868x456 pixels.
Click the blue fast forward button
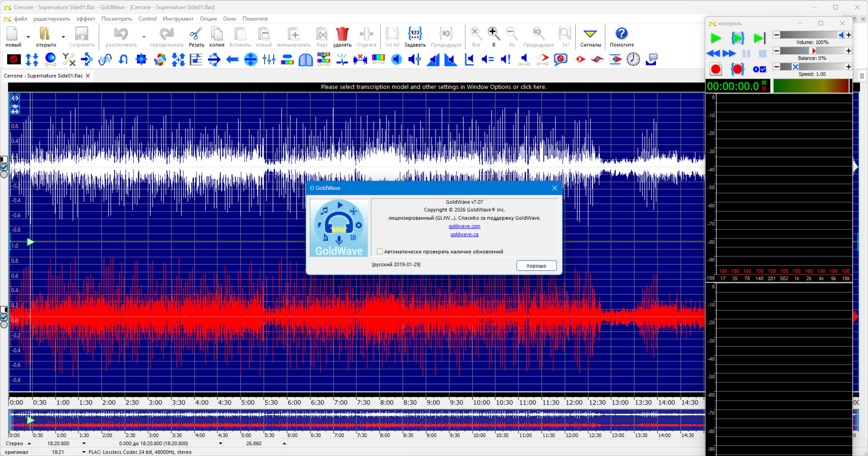tap(729, 53)
